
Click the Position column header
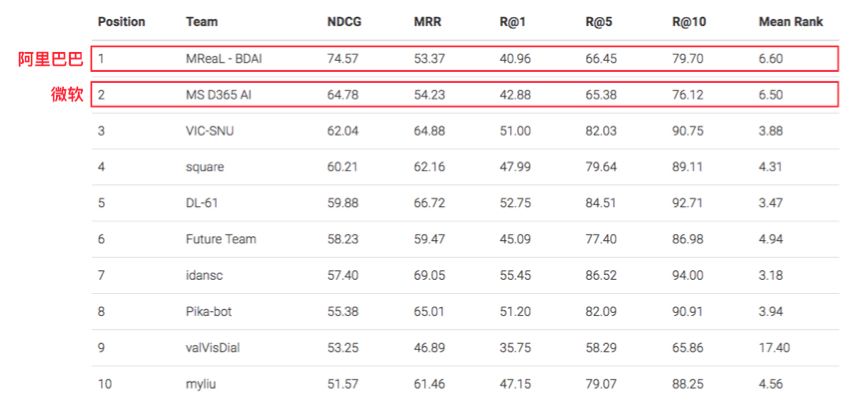[121, 21]
